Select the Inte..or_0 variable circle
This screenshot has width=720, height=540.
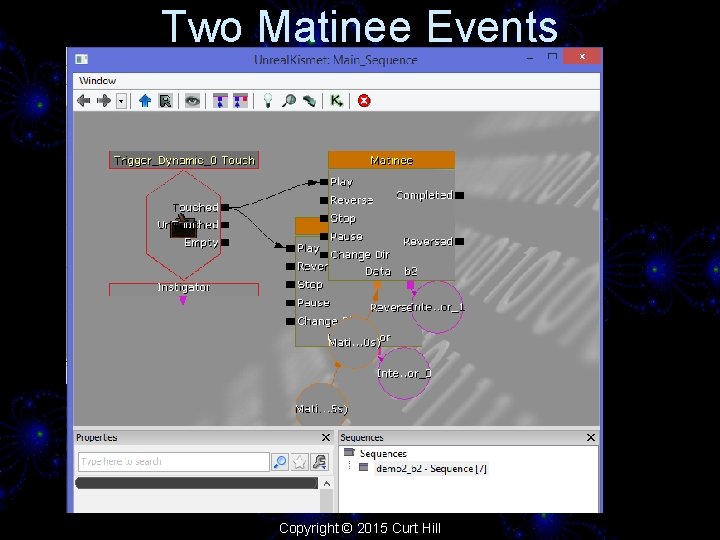pyautogui.click(x=404, y=373)
